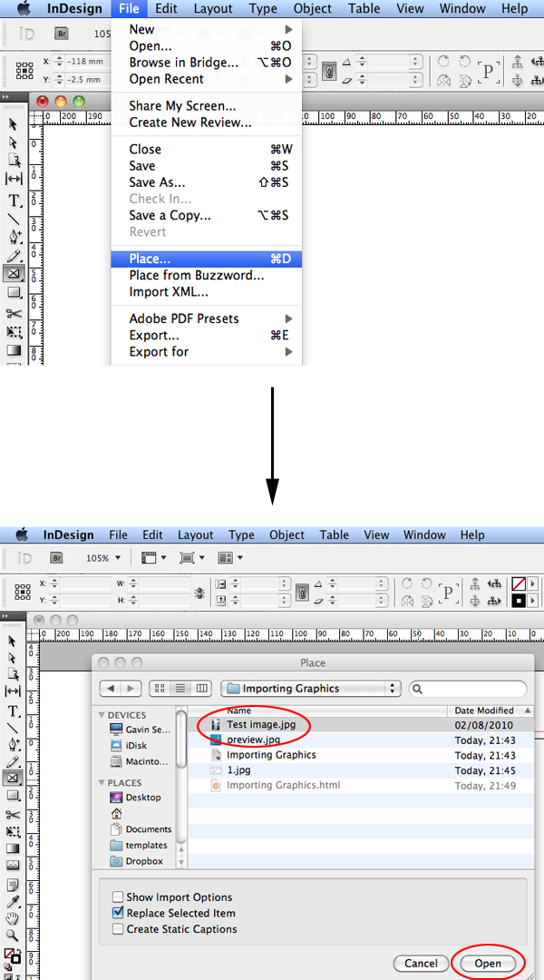544x980 pixels.
Task: Select the Pencil tool beside the Place dialog
Action: pos(13,762)
